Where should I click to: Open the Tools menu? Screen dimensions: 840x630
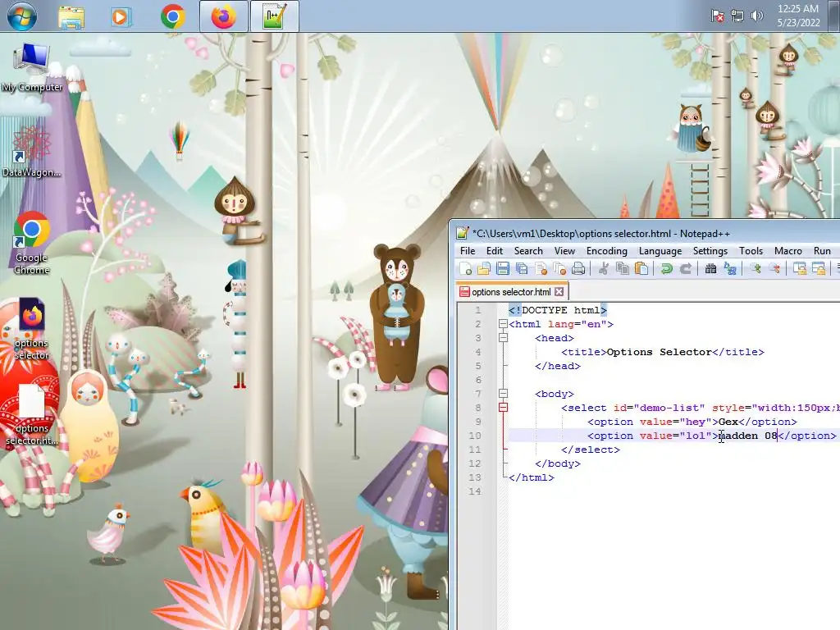(x=751, y=251)
